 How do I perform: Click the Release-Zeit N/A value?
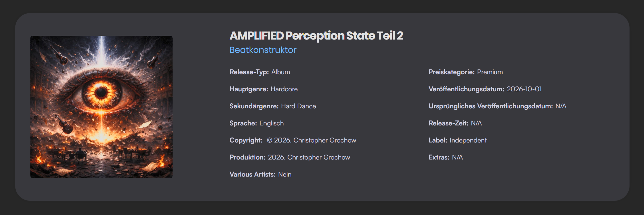pyautogui.click(x=476, y=123)
